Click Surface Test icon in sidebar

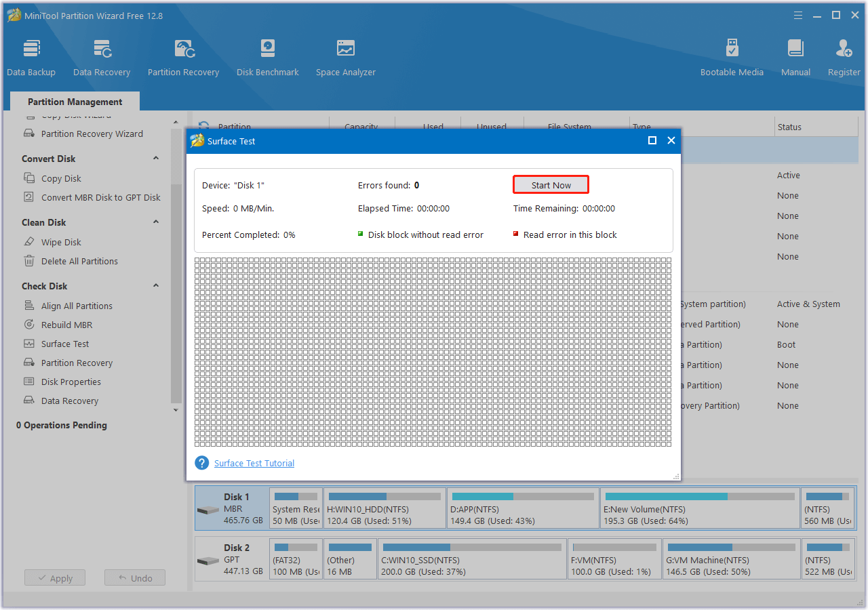pos(29,344)
